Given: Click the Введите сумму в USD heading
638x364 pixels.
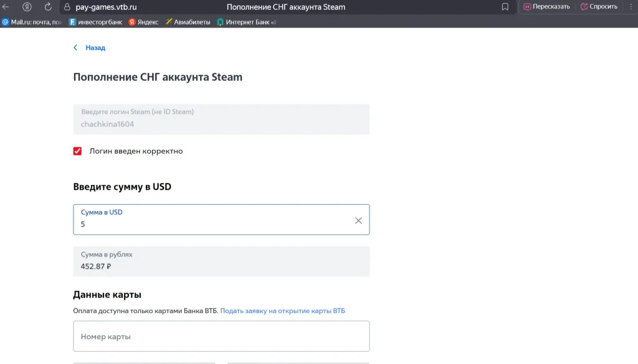Looking at the screenshot, I should click(122, 187).
